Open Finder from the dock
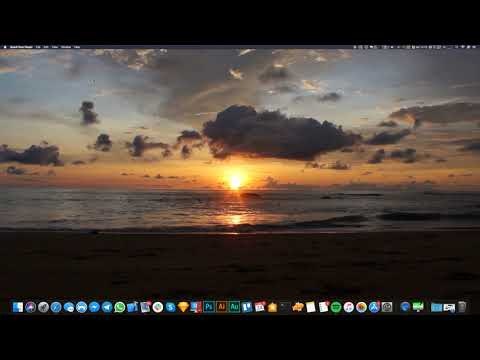Screen dimensions: 480x360 point(18,307)
